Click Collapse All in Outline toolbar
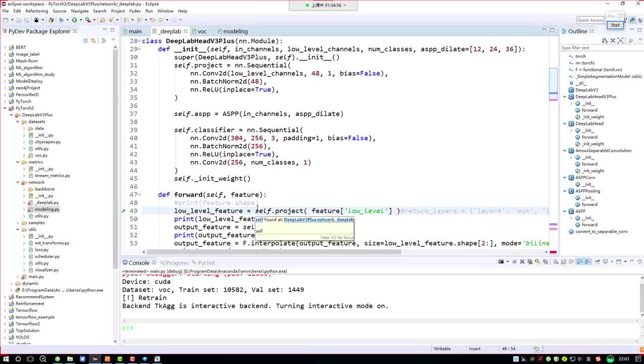The height and width of the screenshot is (364, 644). [x=613, y=40]
